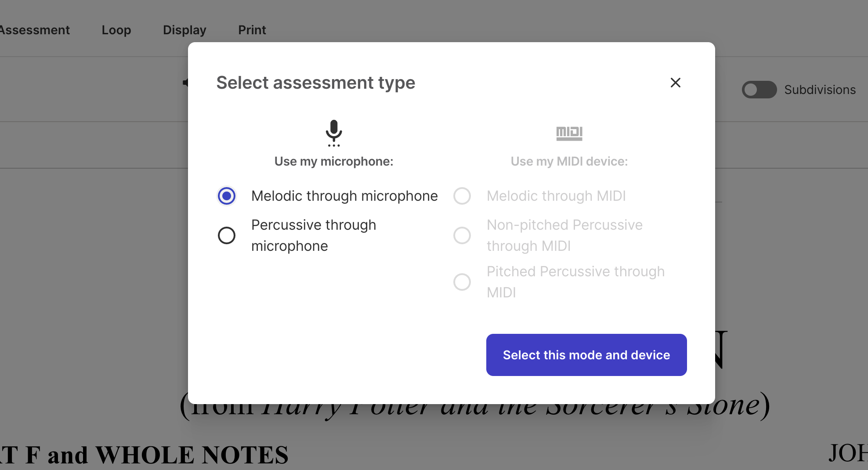868x470 pixels.
Task: Click the 'Select assessment type' dialog title
Action: point(316,83)
